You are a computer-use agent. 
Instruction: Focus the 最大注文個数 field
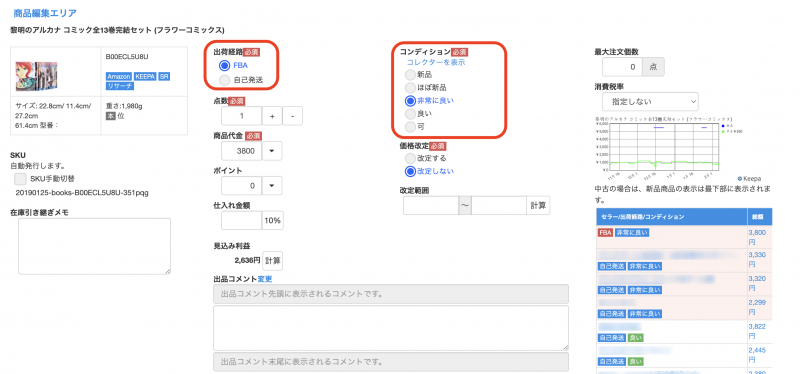coord(622,67)
